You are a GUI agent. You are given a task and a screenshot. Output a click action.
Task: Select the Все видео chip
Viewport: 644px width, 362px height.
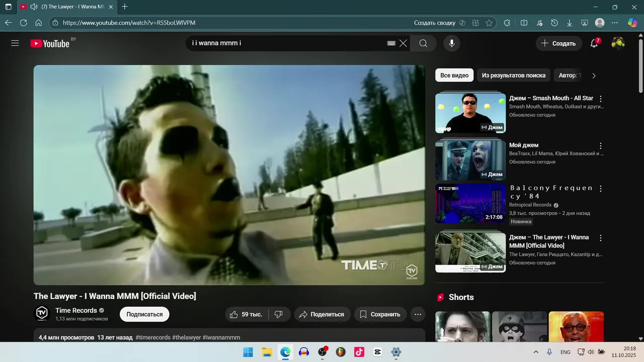454,75
